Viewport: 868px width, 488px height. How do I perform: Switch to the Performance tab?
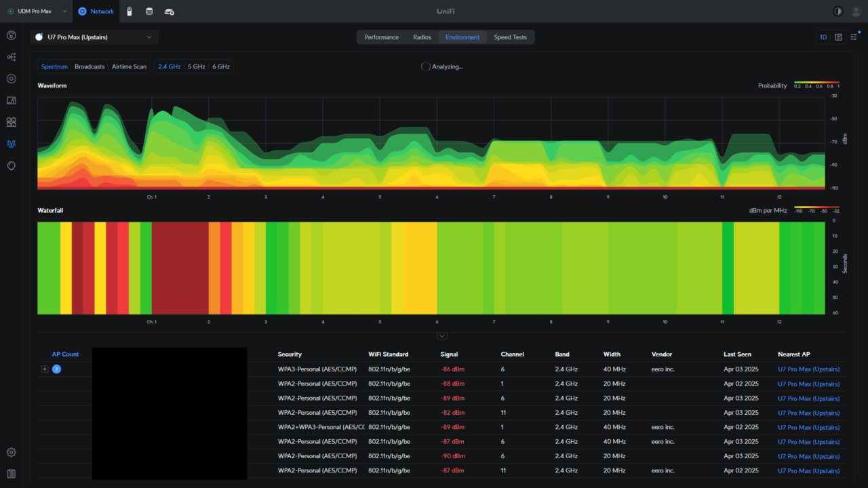tap(381, 37)
